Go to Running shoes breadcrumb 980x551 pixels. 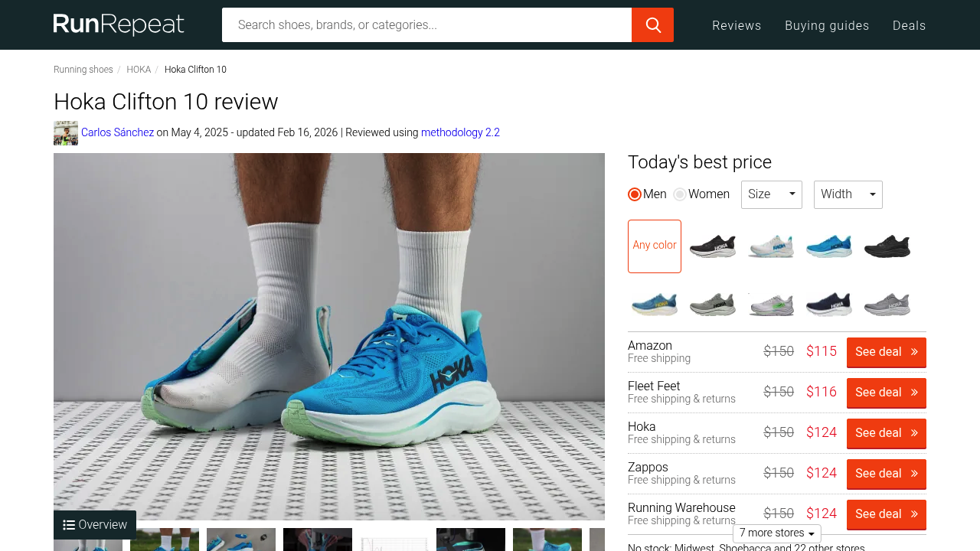(83, 70)
